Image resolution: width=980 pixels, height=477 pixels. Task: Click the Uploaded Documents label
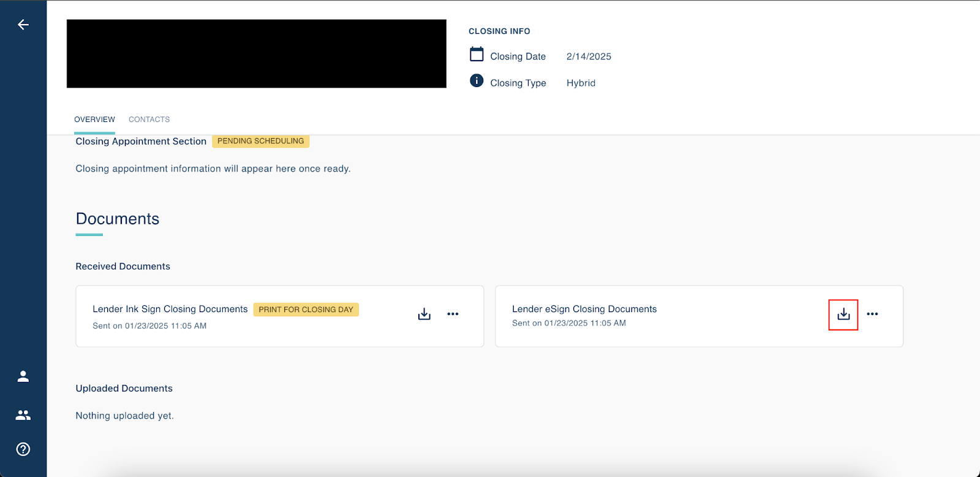point(124,388)
